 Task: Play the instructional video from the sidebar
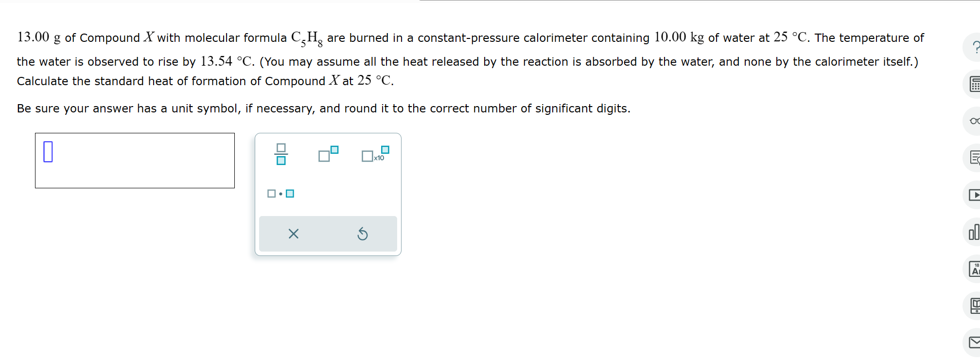(x=976, y=195)
